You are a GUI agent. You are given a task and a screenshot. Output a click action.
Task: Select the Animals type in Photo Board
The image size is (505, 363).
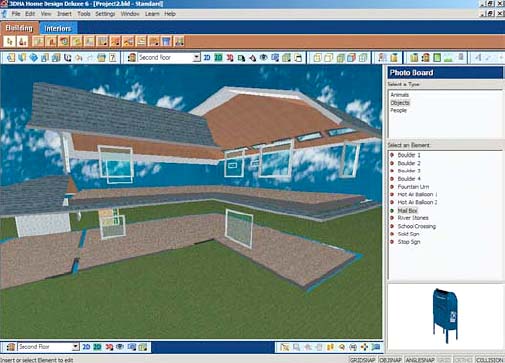coord(399,95)
